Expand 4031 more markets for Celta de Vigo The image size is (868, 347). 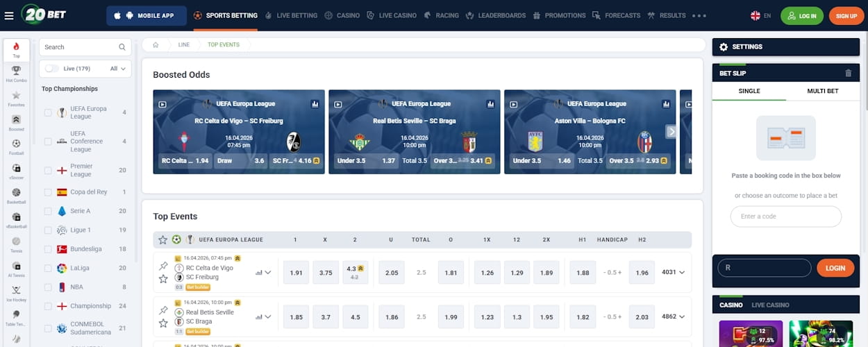tap(674, 272)
